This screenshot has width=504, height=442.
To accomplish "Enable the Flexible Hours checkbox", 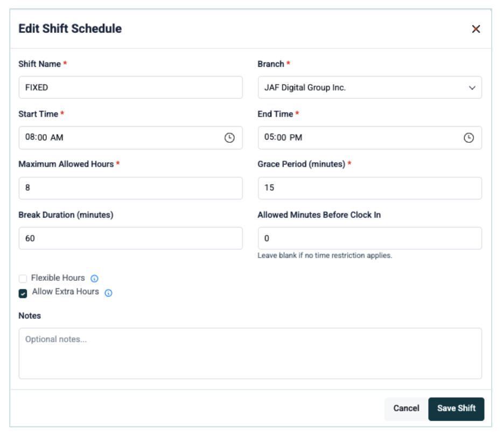I will click(x=23, y=279).
